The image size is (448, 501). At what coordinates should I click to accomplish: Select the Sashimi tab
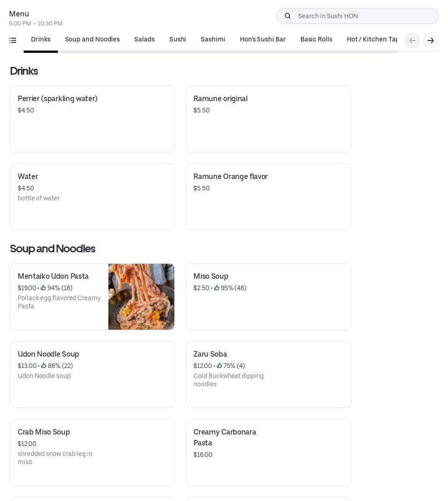point(213,40)
